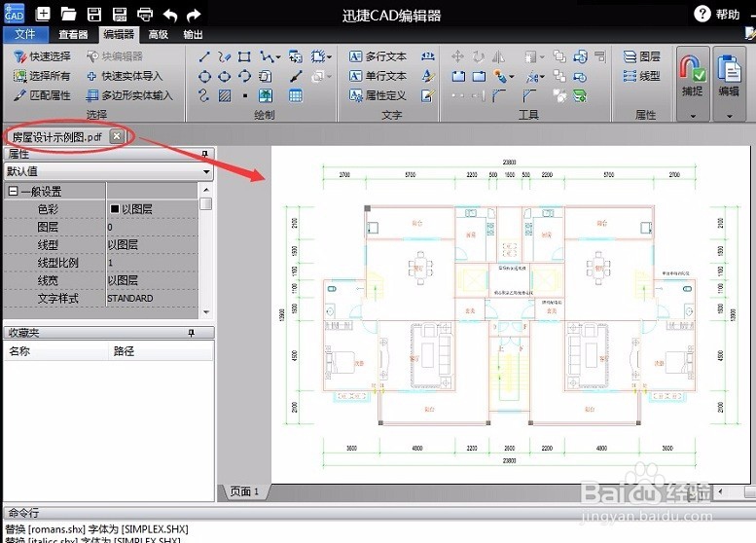Click the 选择所有 button
Viewport: 756px width, 543px height.
click(x=42, y=76)
